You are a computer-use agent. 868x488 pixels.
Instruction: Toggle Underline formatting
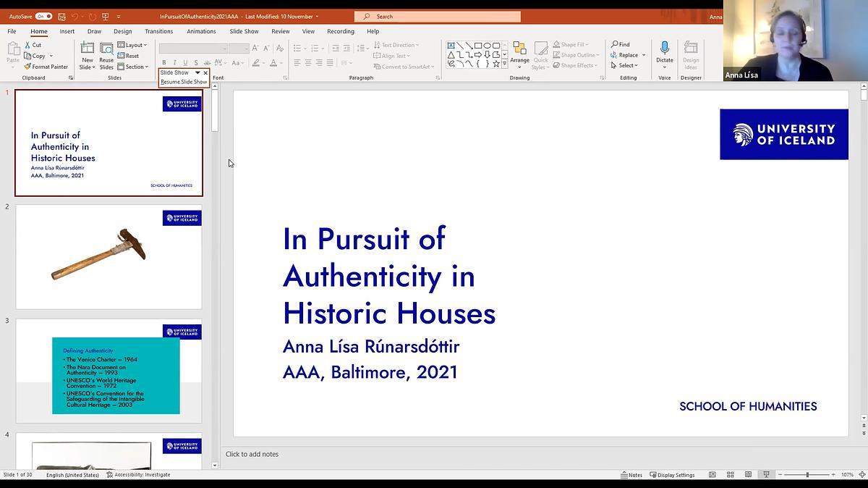click(x=185, y=63)
